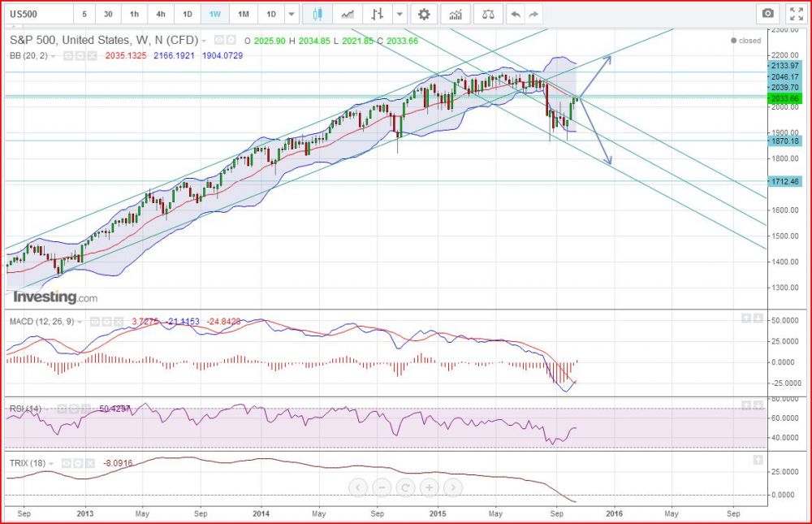The height and width of the screenshot is (524, 812).
Task: Redo the chart action
Action: coord(533,14)
